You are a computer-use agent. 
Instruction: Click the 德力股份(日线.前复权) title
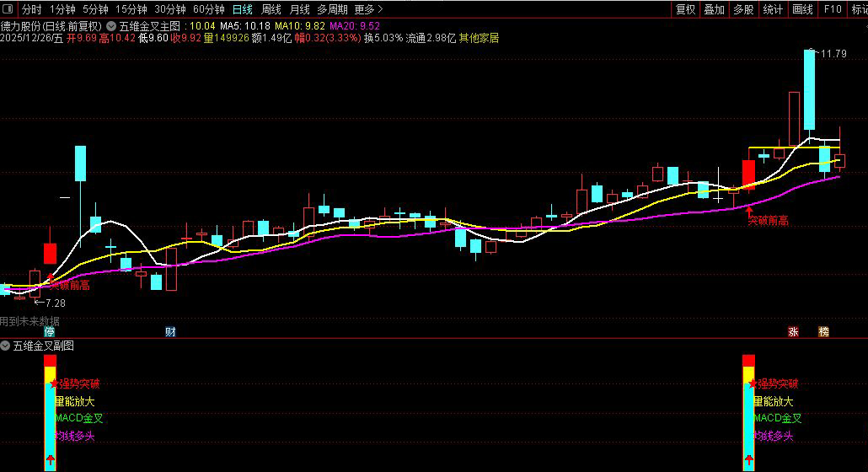pyautogui.click(x=51, y=26)
